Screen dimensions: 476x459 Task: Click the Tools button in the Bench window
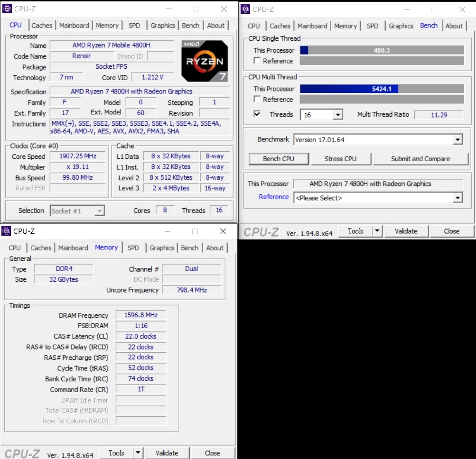[x=355, y=231]
